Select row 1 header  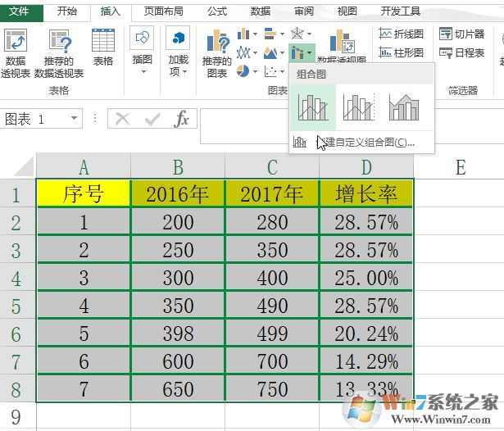point(17,194)
